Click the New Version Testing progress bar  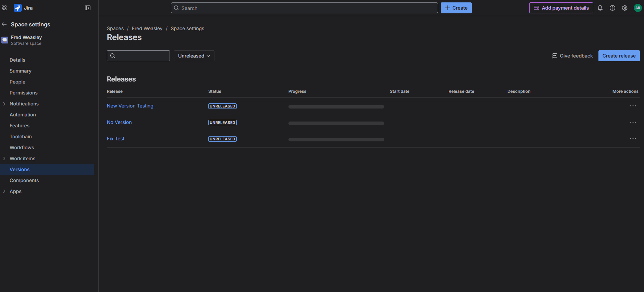click(x=336, y=107)
